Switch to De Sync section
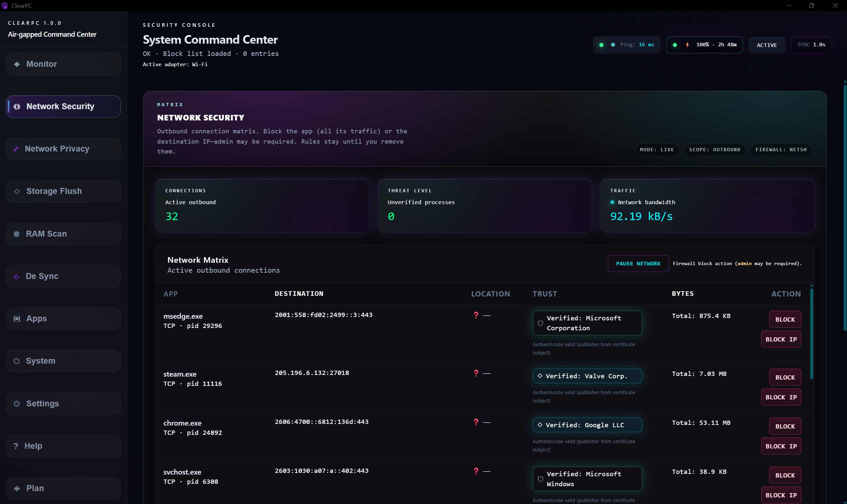 (x=63, y=276)
